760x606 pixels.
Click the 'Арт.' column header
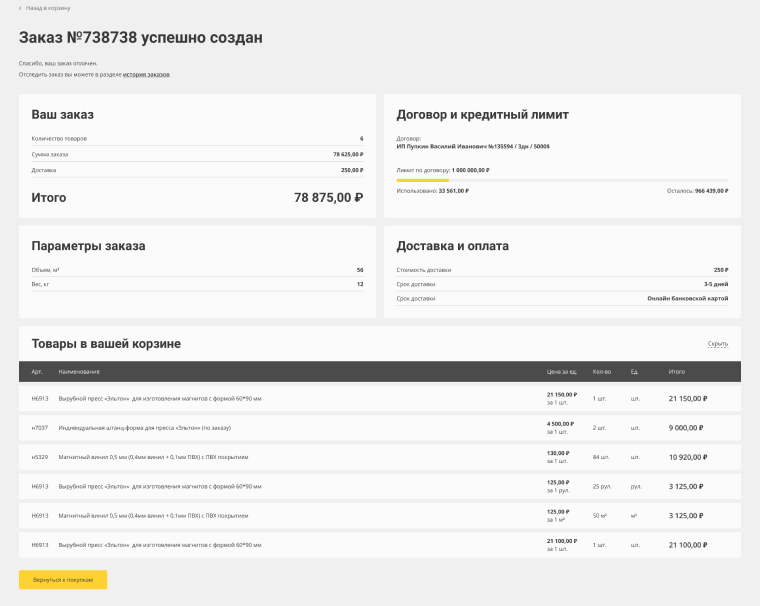pyautogui.click(x=37, y=372)
